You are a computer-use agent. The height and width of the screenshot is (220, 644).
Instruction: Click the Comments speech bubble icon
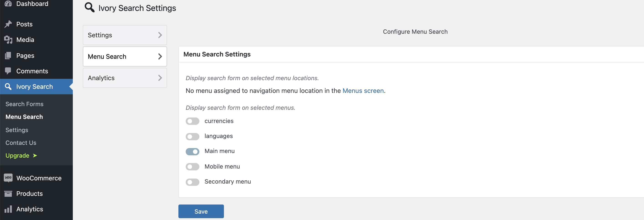8,71
